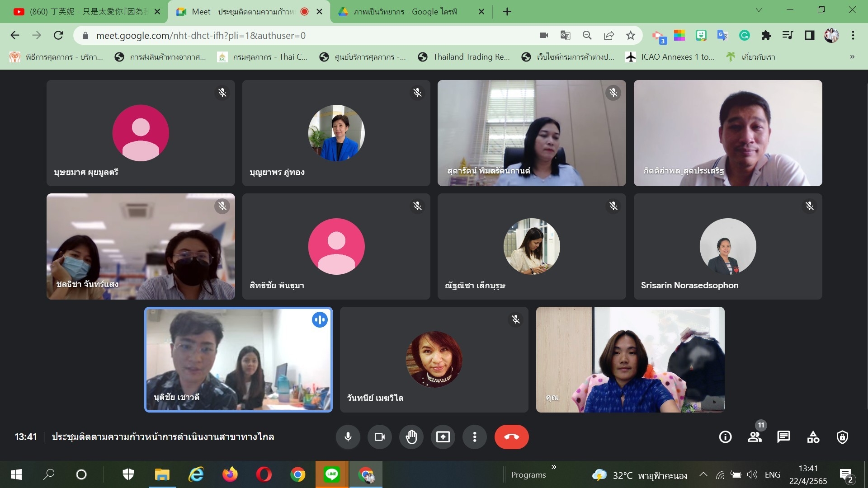The height and width of the screenshot is (488, 868).
Task: Click the meet.google.com address bar
Action: 307,35
